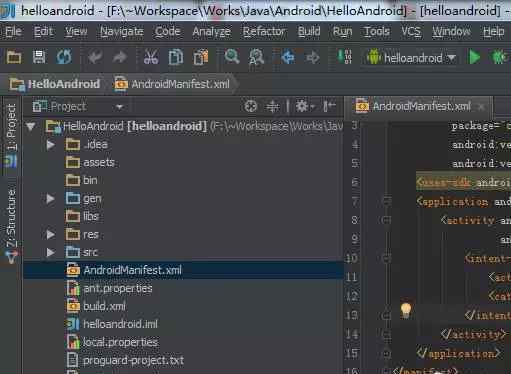Click line number 11 in the editor gutter
The width and height of the screenshot is (511, 374).
click(x=352, y=277)
